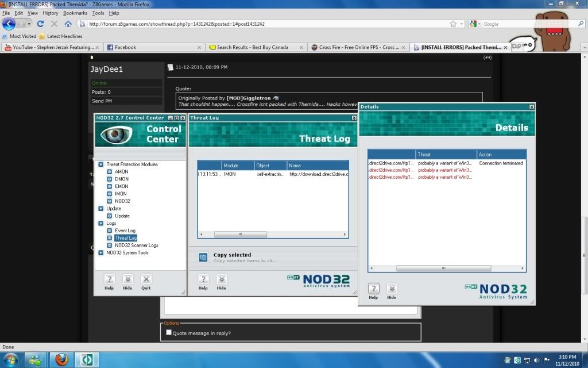Click the Quit icon in Control Center

[146, 279]
